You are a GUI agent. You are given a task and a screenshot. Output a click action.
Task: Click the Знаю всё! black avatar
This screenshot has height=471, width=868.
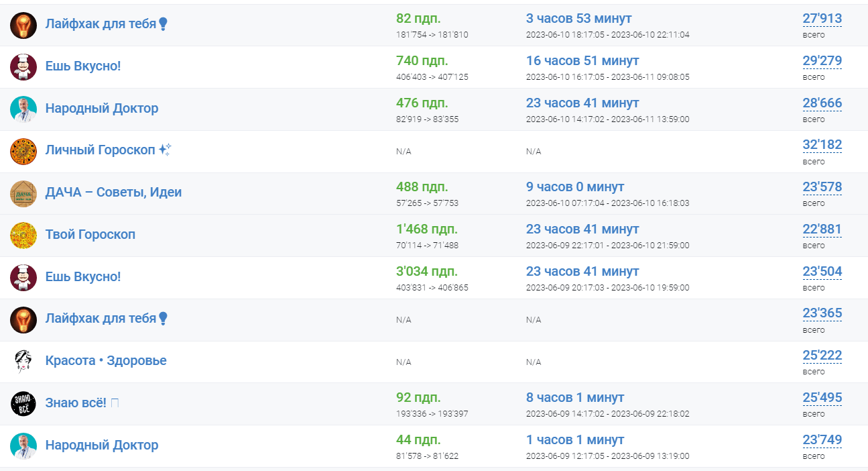point(23,404)
